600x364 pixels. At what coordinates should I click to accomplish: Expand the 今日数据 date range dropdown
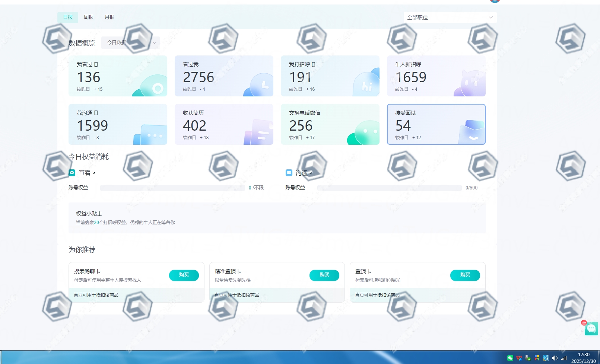tap(131, 43)
